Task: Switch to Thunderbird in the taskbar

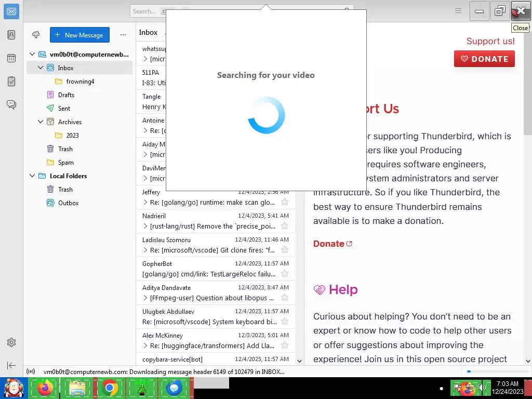Action: point(175,388)
